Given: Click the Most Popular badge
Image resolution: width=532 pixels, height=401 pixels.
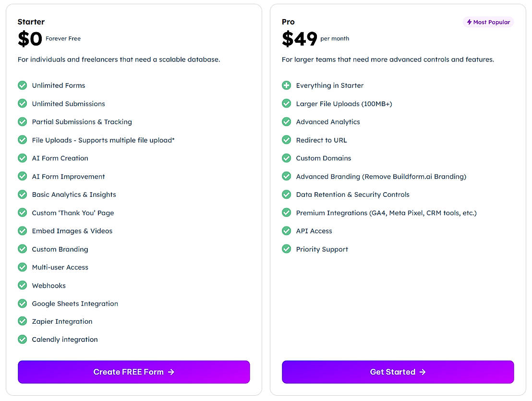Looking at the screenshot, I should click(488, 22).
